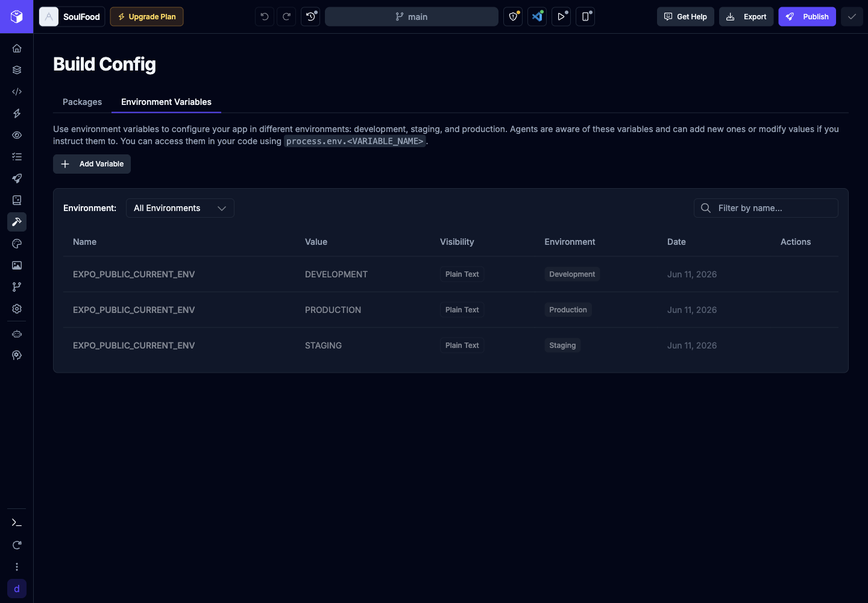Open the SoulFood project selector
Viewport: 868px width, 603px height.
click(x=72, y=17)
